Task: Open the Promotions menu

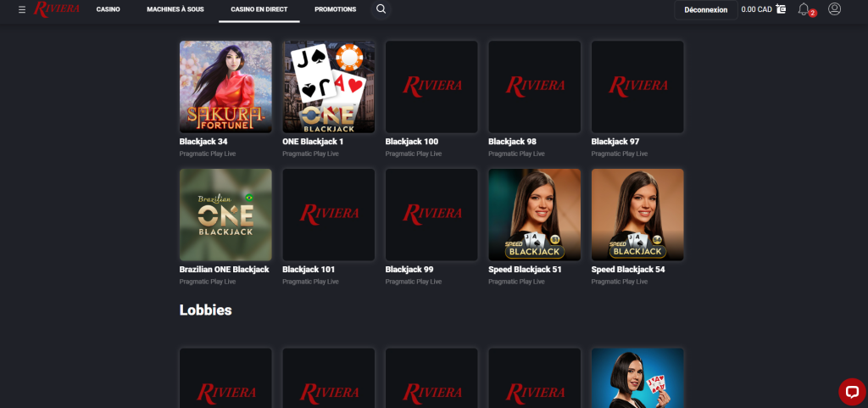Action: click(336, 9)
